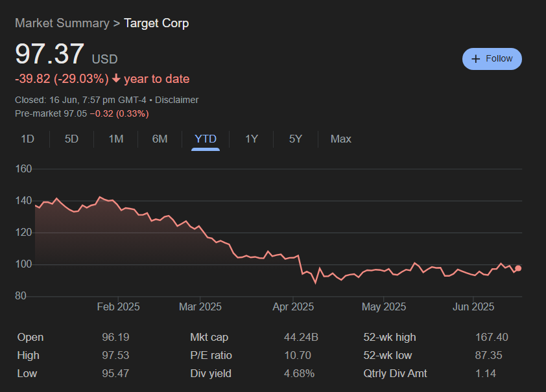Viewport: 546px width, 392px height.
Task: Click the P/E ratio value 10.70
Action: pyautogui.click(x=298, y=356)
